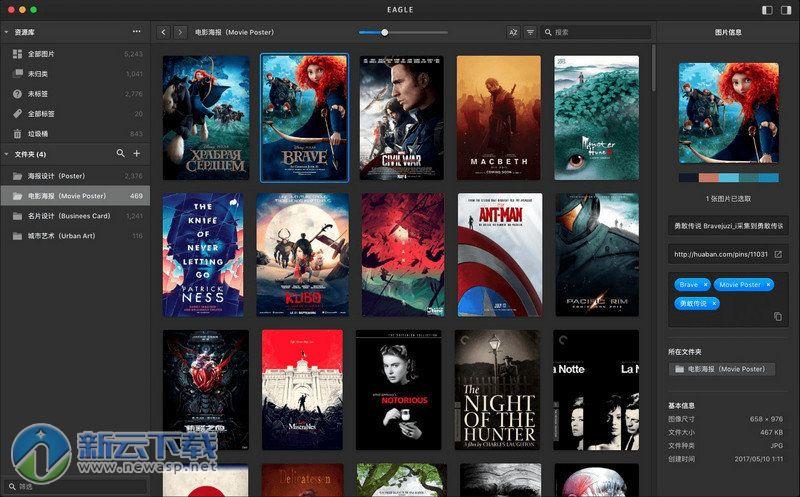Click the 搜索 search input field
Viewport: 800px width, 497px height.
tap(595, 32)
